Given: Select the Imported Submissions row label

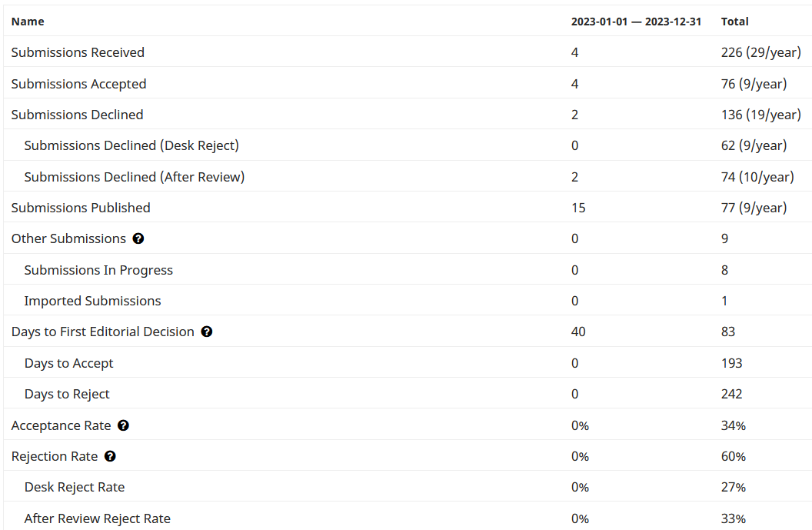Looking at the screenshot, I should pos(92,301).
